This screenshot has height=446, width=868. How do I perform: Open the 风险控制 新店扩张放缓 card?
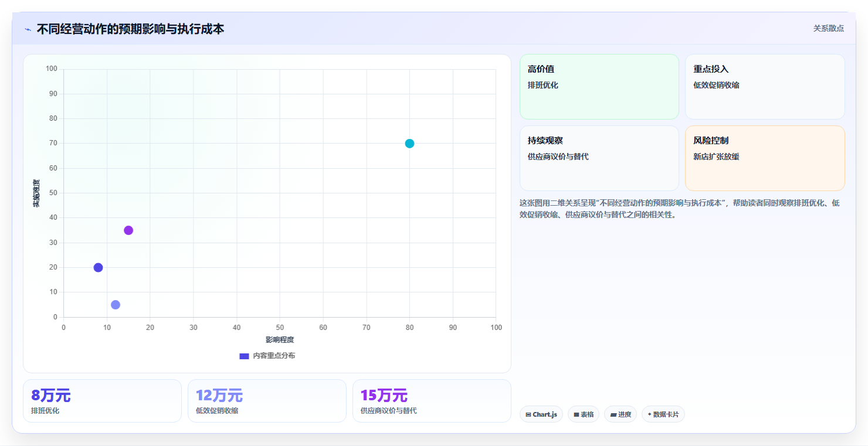pyautogui.click(x=765, y=158)
